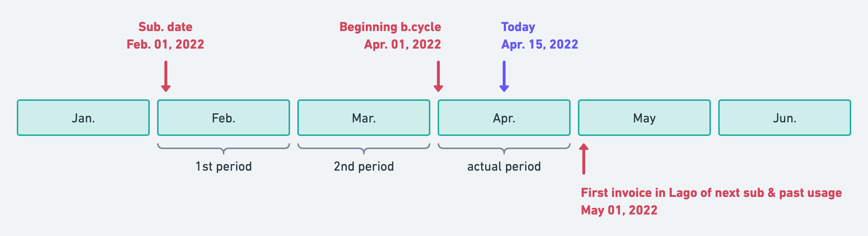Click the purple Today arrow
Viewport: 868px width, 236px height.
(x=504, y=76)
